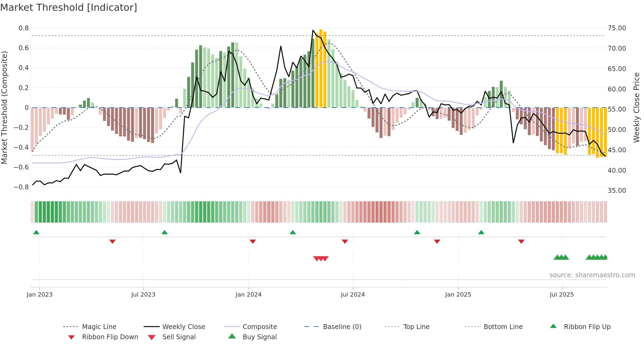
Task: Toggle the Top Line legend entry
Action: [407, 327]
